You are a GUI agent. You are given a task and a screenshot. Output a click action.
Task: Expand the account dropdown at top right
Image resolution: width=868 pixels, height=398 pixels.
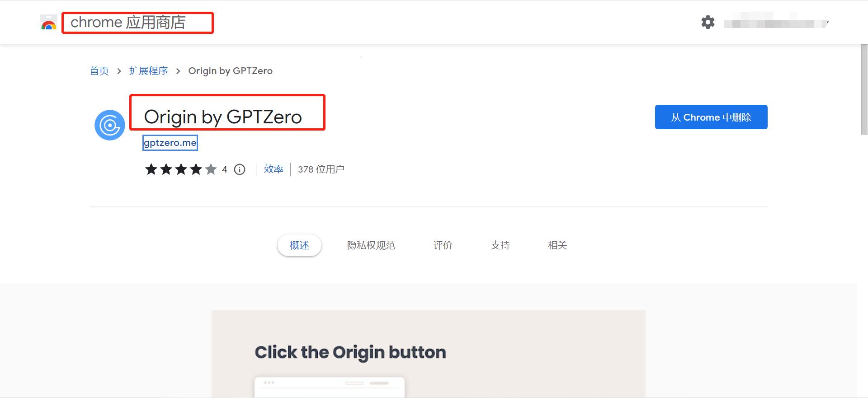pos(827,22)
